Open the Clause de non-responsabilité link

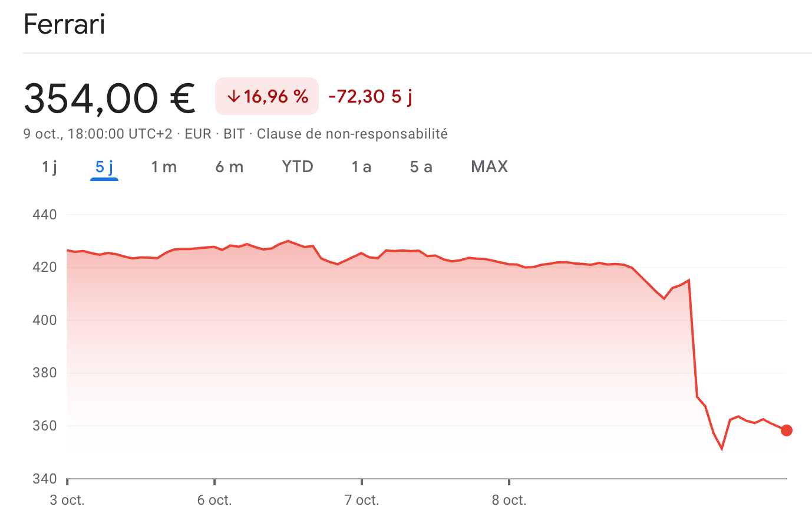tap(352, 134)
